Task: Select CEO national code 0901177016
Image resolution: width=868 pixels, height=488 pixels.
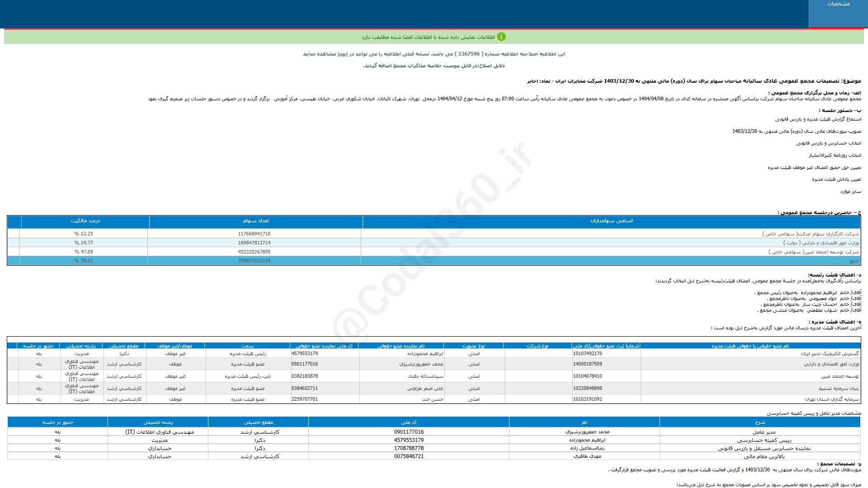Action: tap(409, 432)
